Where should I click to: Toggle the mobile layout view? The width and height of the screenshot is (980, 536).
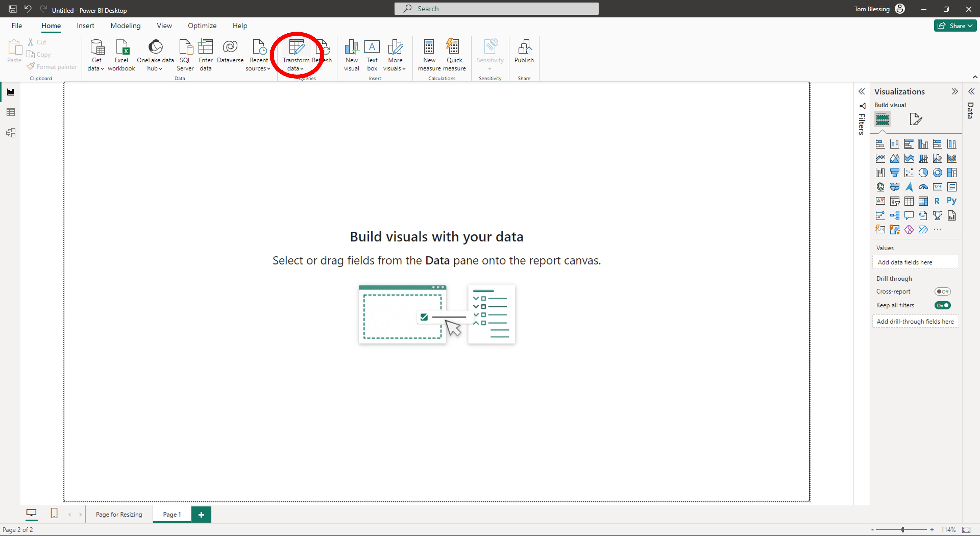[54, 514]
